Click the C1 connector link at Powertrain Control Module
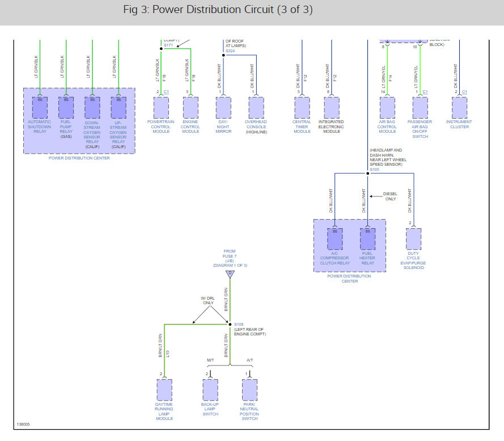The width and height of the screenshot is (504, 441). (166, 92)
